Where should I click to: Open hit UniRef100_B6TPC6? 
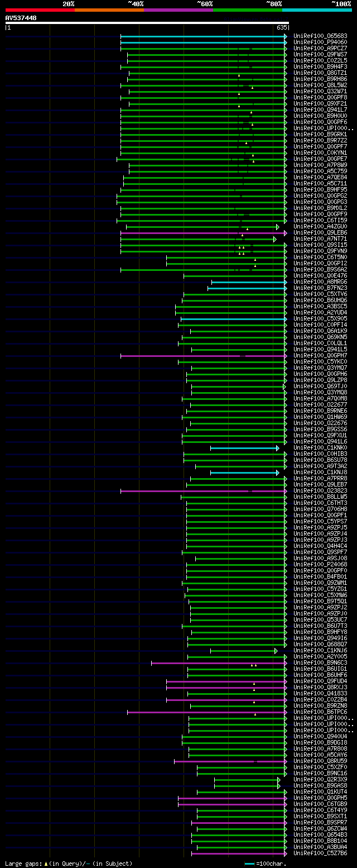[x=320, y=712]
